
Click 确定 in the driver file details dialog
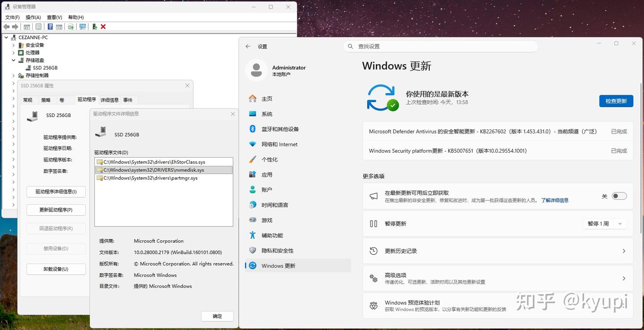[217, 316]
